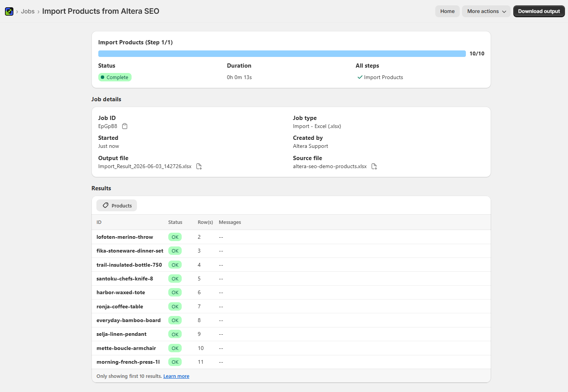The width and height of the screenshot is (568, 392).
Task: Select the Products results tab
Action: [x=117, y=206]
